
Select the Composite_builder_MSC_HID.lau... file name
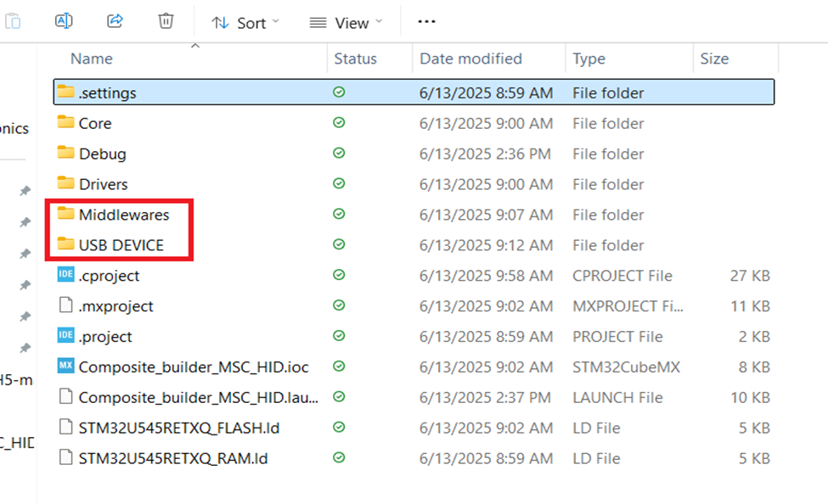coord(199,397)
